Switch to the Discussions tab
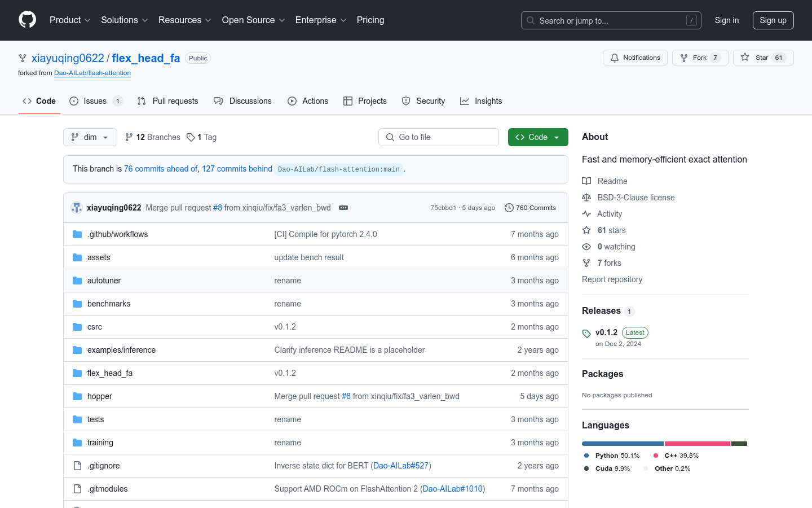Image resolution: width=812 pixels, height=508 pixels. [242, 101]
